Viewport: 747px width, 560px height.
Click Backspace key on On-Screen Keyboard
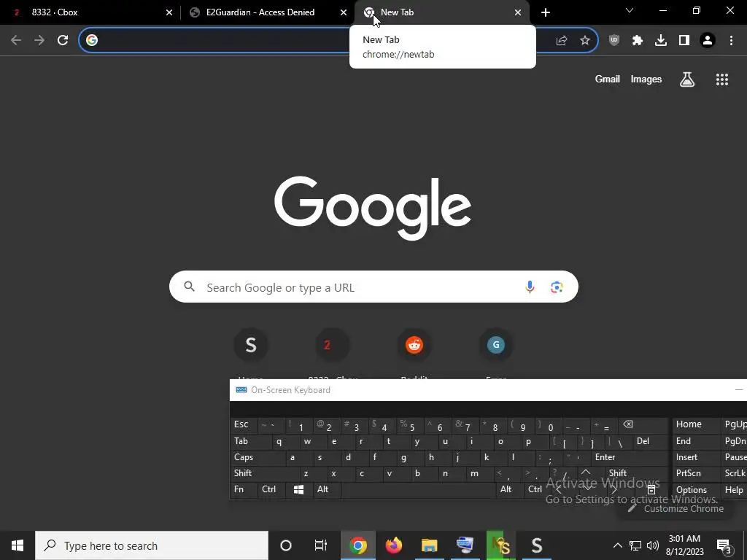click(643, 425)
